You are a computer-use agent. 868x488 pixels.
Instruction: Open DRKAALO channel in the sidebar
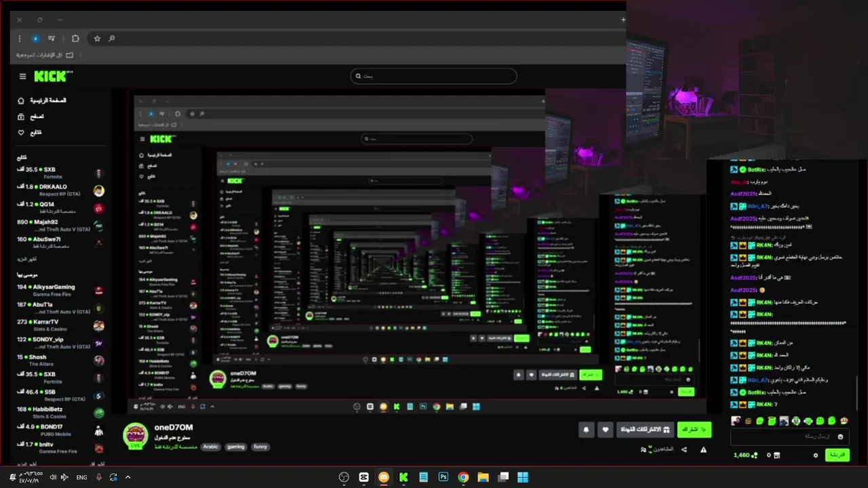click(x=61, y=190)
